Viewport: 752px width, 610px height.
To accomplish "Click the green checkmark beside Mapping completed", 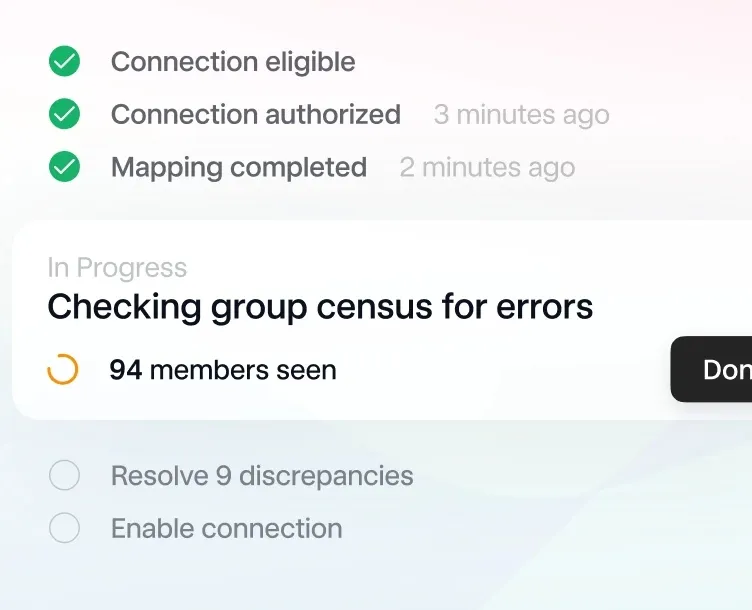I will point(64,167).
